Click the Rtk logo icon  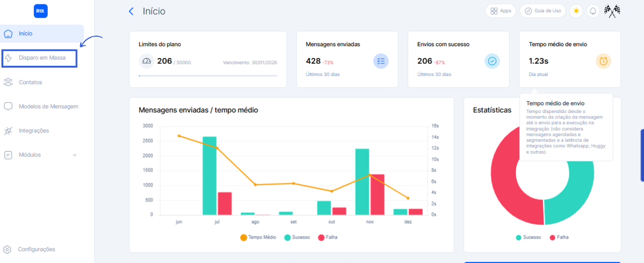coord(41,11)
